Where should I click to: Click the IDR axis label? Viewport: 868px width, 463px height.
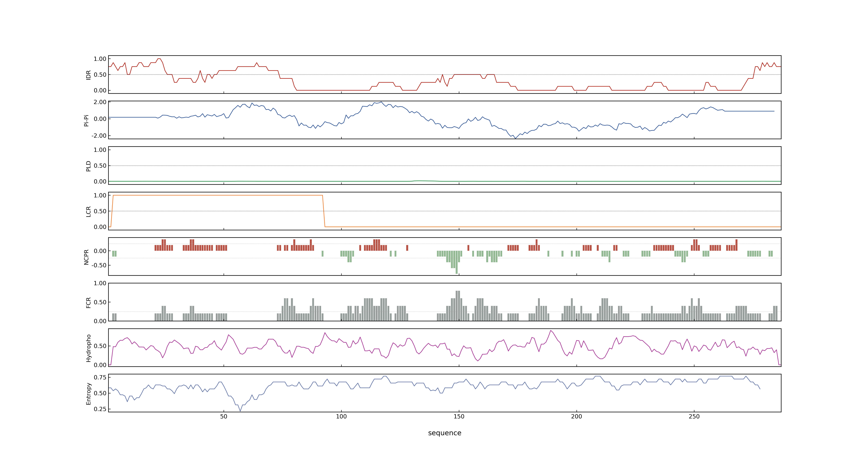point(88,75)
